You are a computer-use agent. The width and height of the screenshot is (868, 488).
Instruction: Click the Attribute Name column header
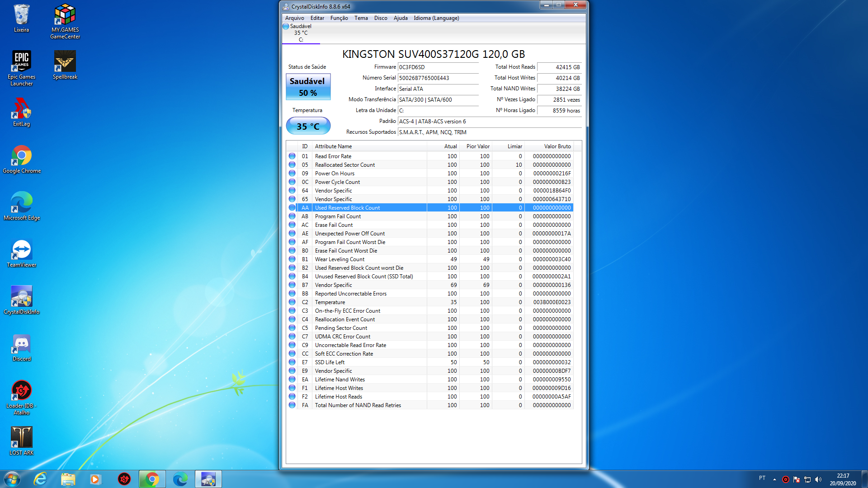point(369,146)
